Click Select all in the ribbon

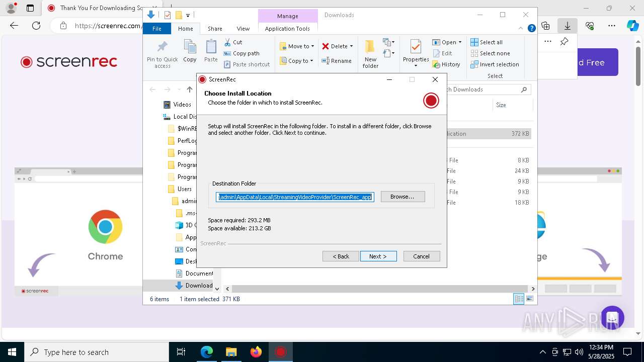(x=487, y=42)
